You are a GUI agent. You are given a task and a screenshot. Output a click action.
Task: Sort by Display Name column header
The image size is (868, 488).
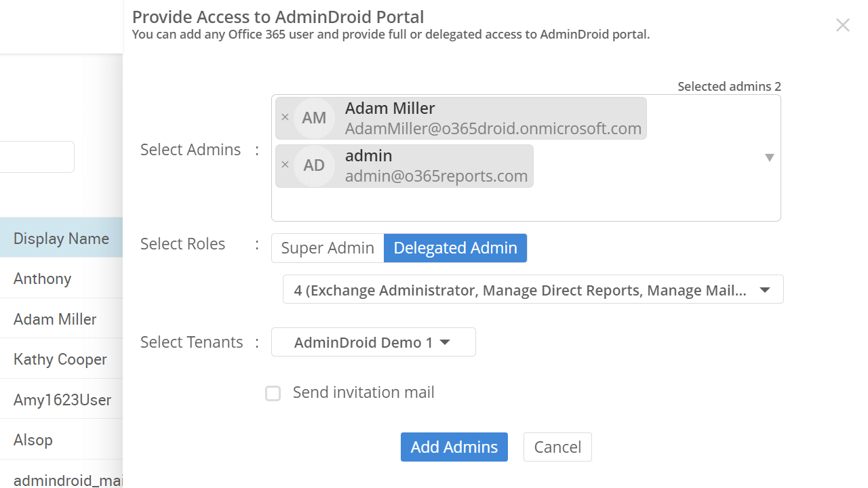coord(61,239)
